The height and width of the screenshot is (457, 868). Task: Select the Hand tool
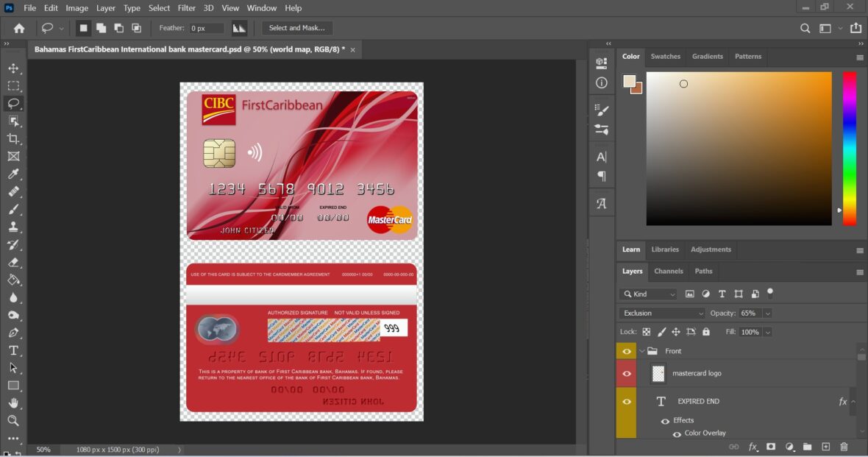click(13, 403)
